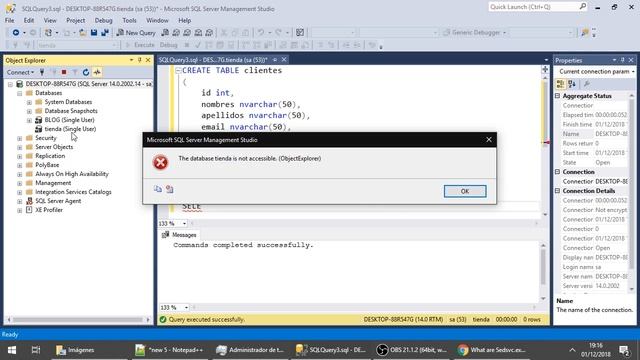Expand the BLOG (Single User) database
Viewport: 640px width, 360px height.
pyautogui.click(x=29, y=120)
